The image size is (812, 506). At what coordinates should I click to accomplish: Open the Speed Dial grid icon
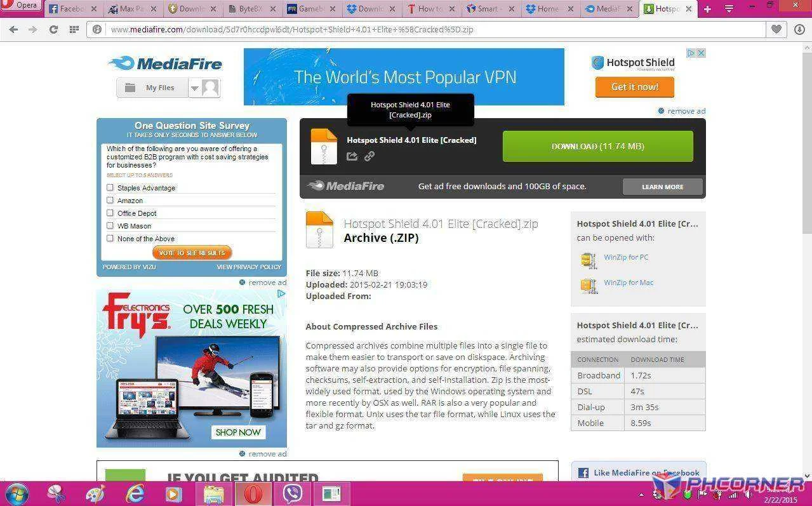74,29
